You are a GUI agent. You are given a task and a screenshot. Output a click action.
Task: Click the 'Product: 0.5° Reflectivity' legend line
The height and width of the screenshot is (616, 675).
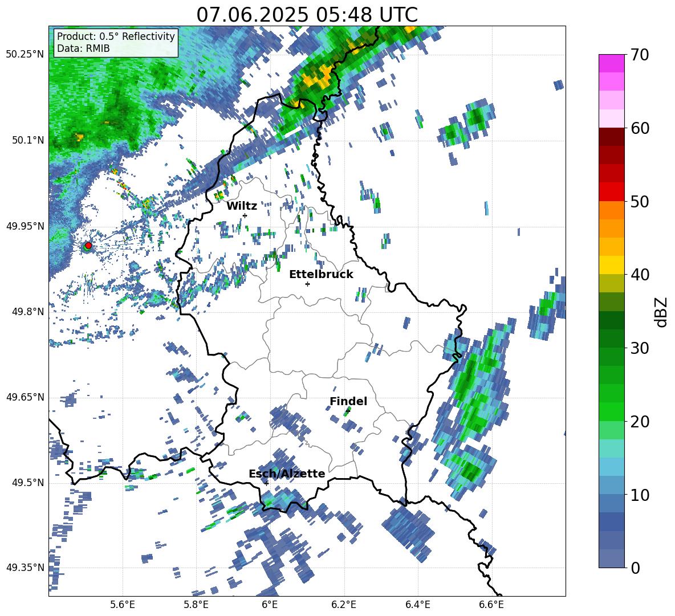[116, 36]
